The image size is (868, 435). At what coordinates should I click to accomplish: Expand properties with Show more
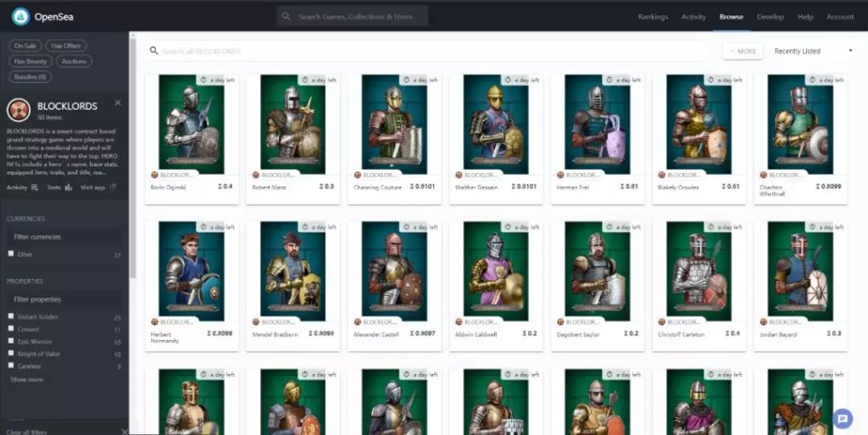coord(26,379)
